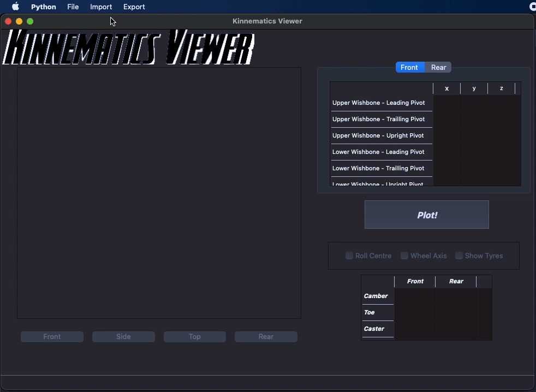The height and width of the screenshot is (392, 536).
Task: Select the Side view button
Action: coord(123,336)
